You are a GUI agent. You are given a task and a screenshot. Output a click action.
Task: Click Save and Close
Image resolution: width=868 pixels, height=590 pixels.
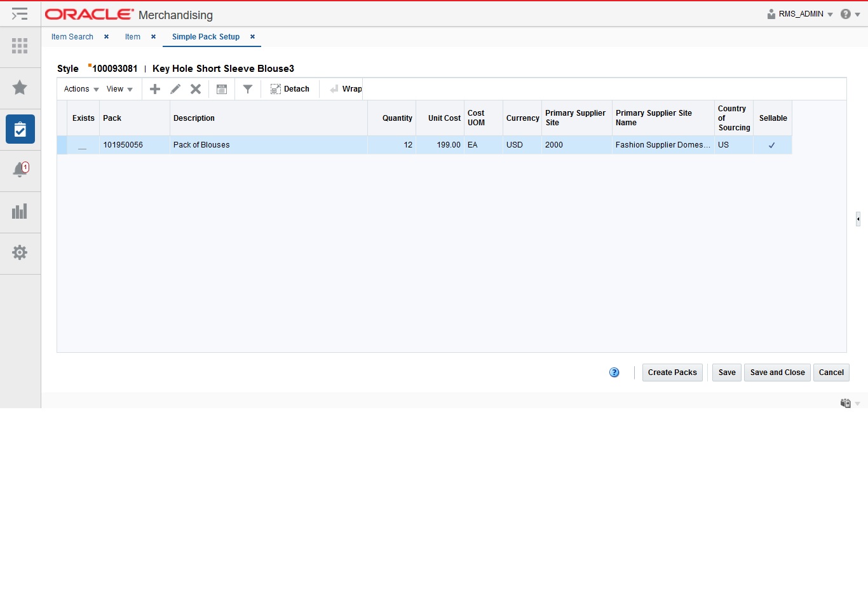click(x=778, y=373)
